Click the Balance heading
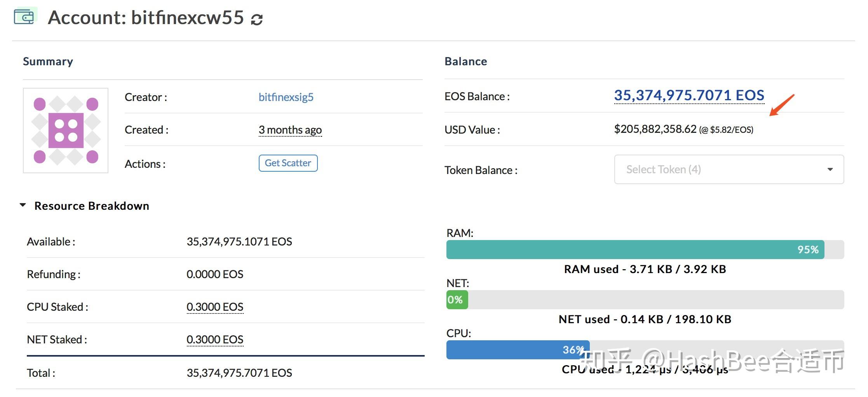This screenshot has width=868, height=397. [x=465, y=61]
